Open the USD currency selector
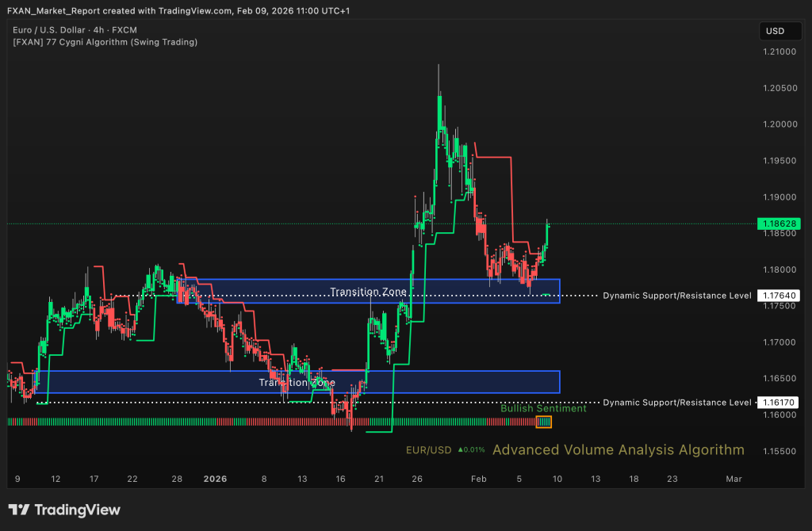The image size is (812, 531). tap(774, 32)
